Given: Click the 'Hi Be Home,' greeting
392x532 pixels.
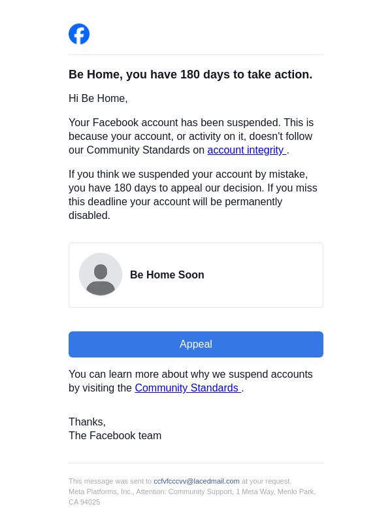Looking at the screenshot, I should click(98, 99).
